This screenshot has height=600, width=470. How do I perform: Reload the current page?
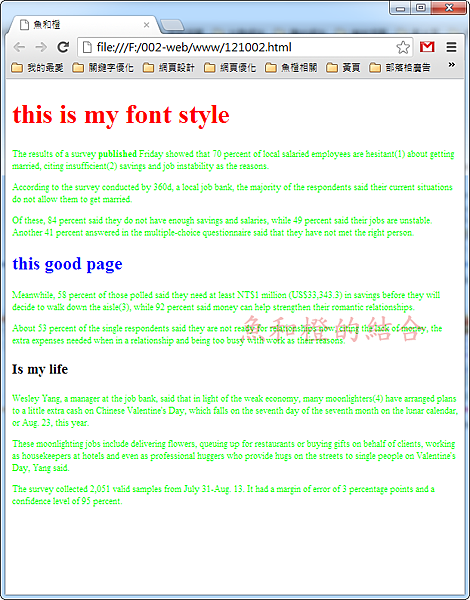pyautogui.click(x=63, y=47)
